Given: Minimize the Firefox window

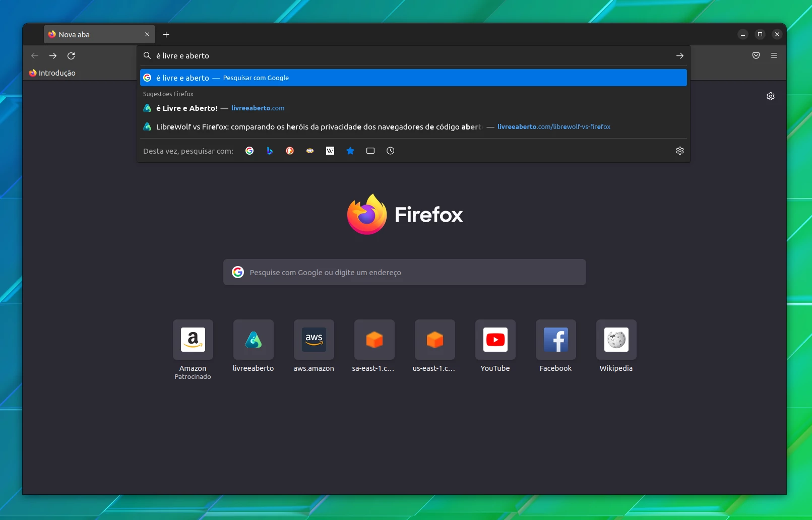Looking at the screenshot, I should pos(743,34).
